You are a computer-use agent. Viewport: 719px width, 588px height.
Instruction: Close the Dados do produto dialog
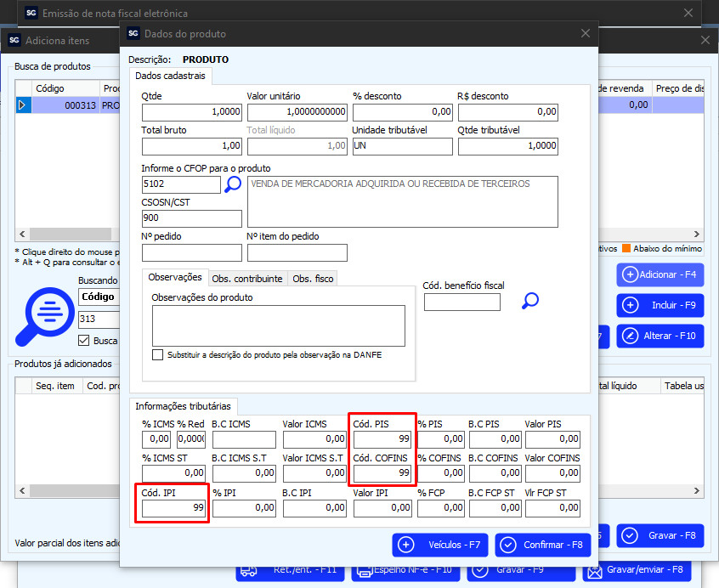tap(586, 33)
